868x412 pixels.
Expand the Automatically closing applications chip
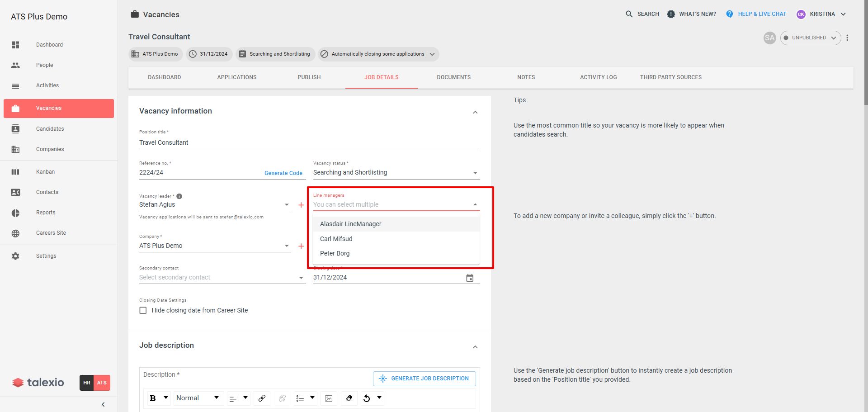click(378, 54)
